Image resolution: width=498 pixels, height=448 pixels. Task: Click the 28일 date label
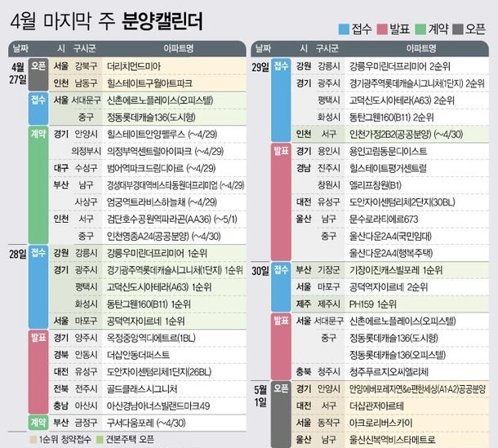point(17,254)
